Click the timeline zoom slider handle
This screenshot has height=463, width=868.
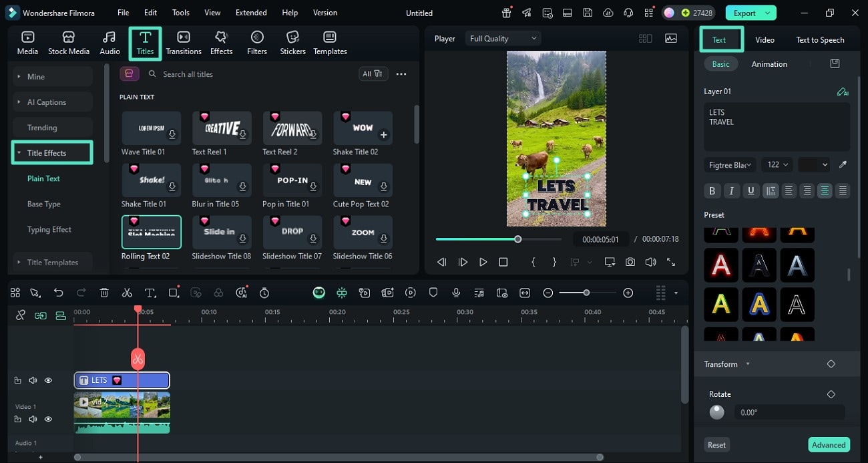click(586, 293)
